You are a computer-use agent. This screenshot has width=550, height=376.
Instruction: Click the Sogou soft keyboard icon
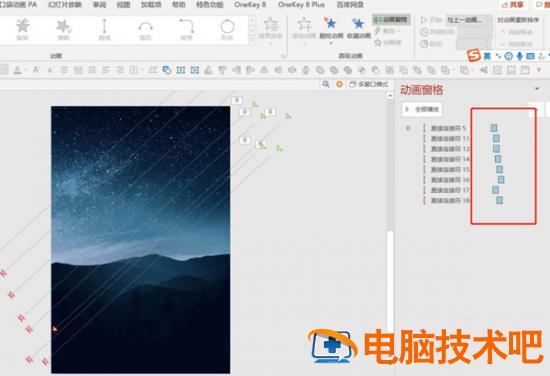coord(530,56)
